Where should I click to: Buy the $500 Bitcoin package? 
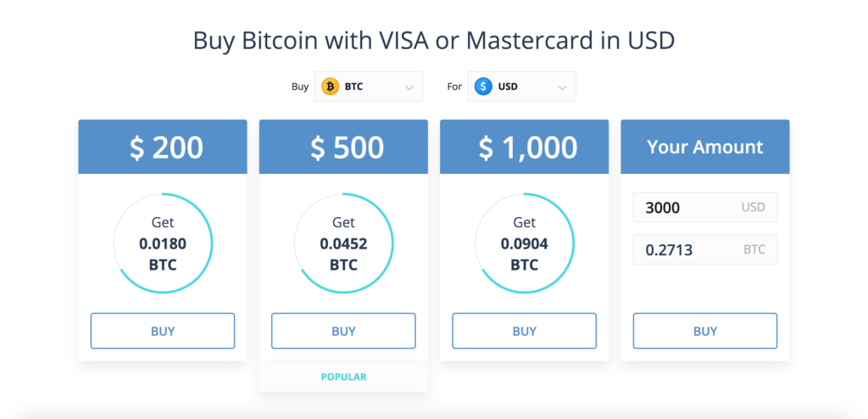343,331
